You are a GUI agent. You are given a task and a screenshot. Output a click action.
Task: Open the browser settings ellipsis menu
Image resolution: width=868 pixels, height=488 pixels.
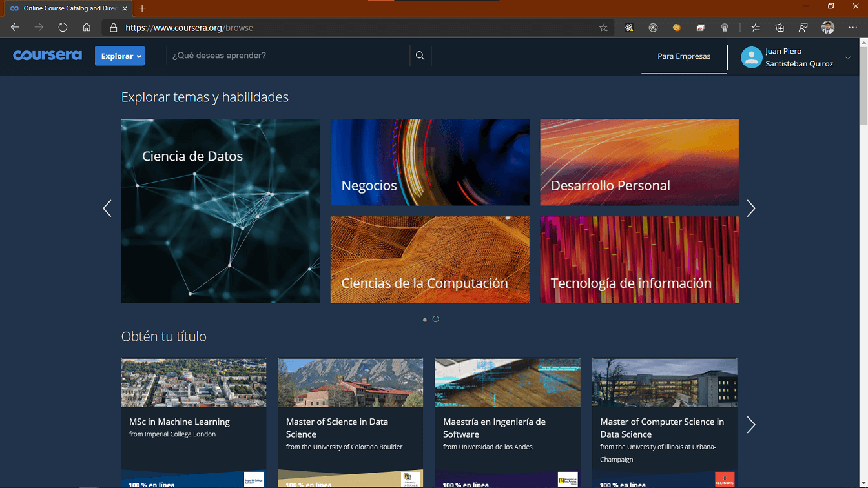pos(851,28)
